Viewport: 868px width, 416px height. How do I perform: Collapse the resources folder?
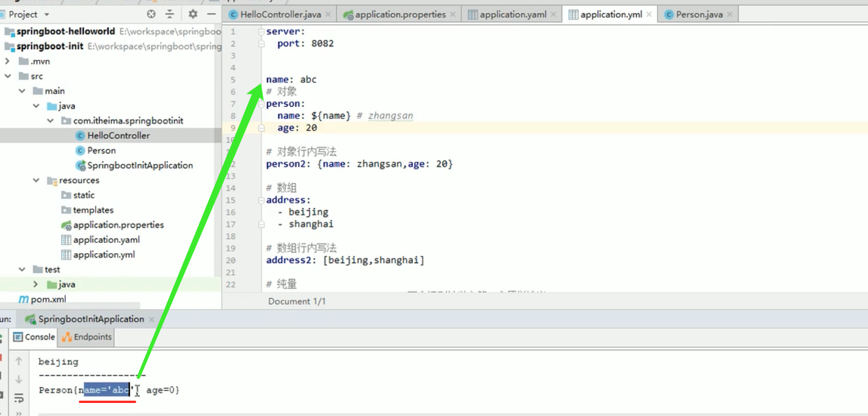36,180
